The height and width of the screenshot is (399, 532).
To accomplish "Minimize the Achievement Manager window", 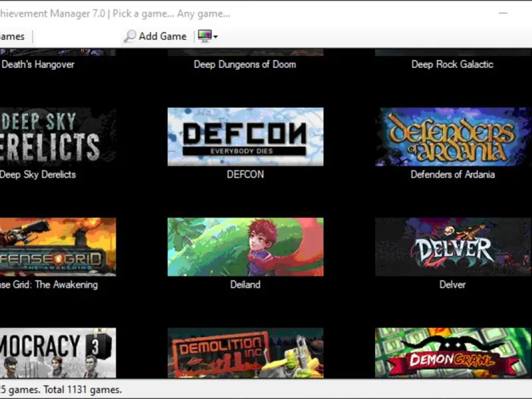I will [x=503, y=13].
